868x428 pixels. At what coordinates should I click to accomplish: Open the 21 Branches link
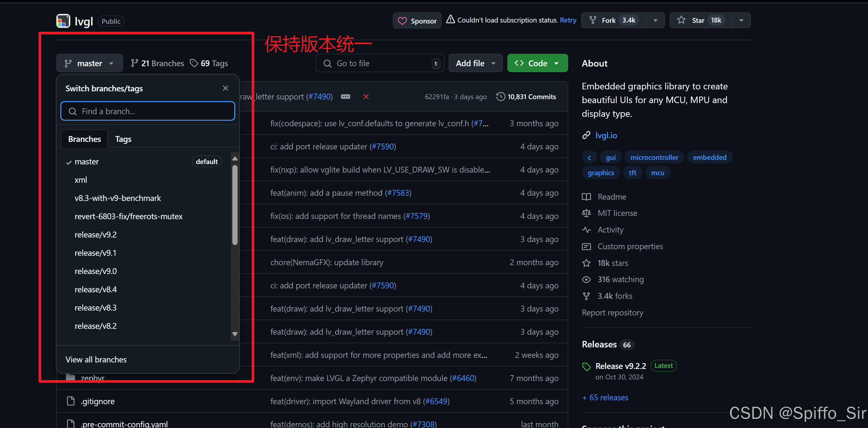pyautogui.click(x=157, y=63)
